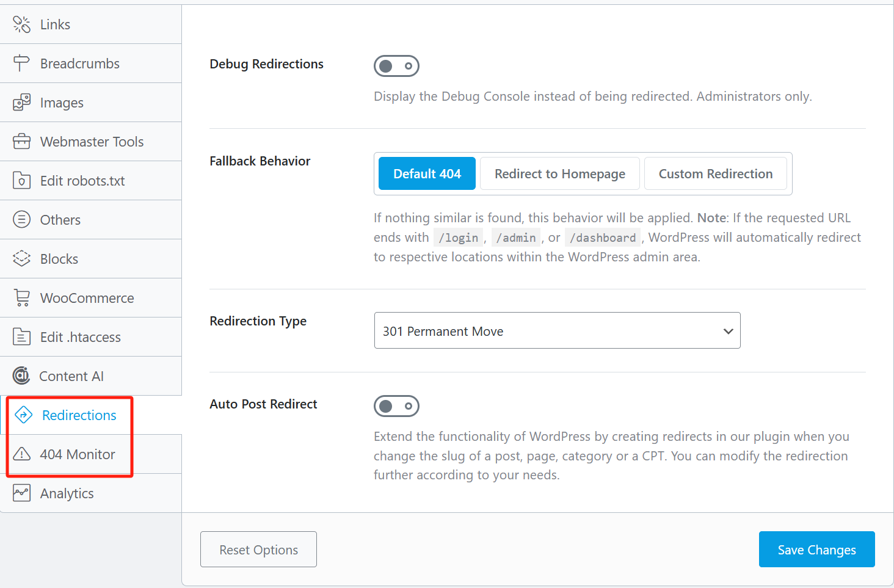894x588 pixels.
Task: Select Redirect to Homepage fallback option
Action: pos(559,174)
